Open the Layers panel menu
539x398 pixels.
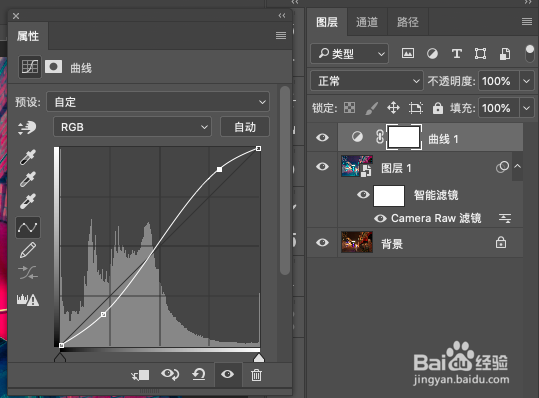(527, 22)
